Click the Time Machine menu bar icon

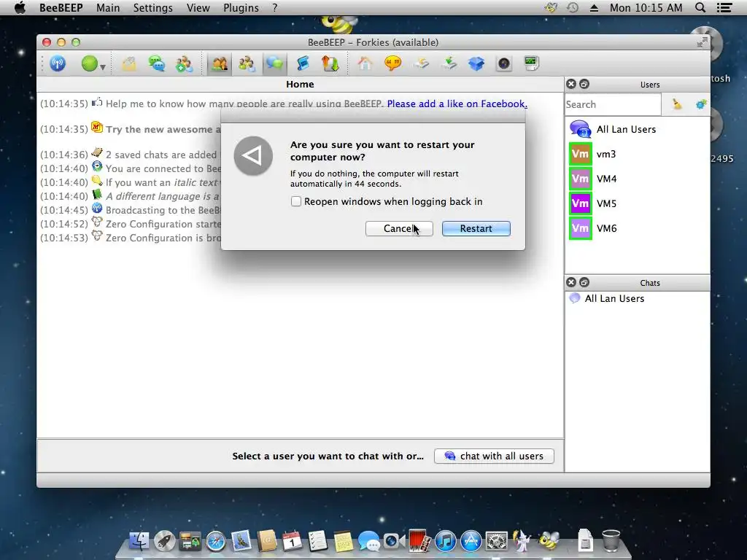tap(573, 7)
